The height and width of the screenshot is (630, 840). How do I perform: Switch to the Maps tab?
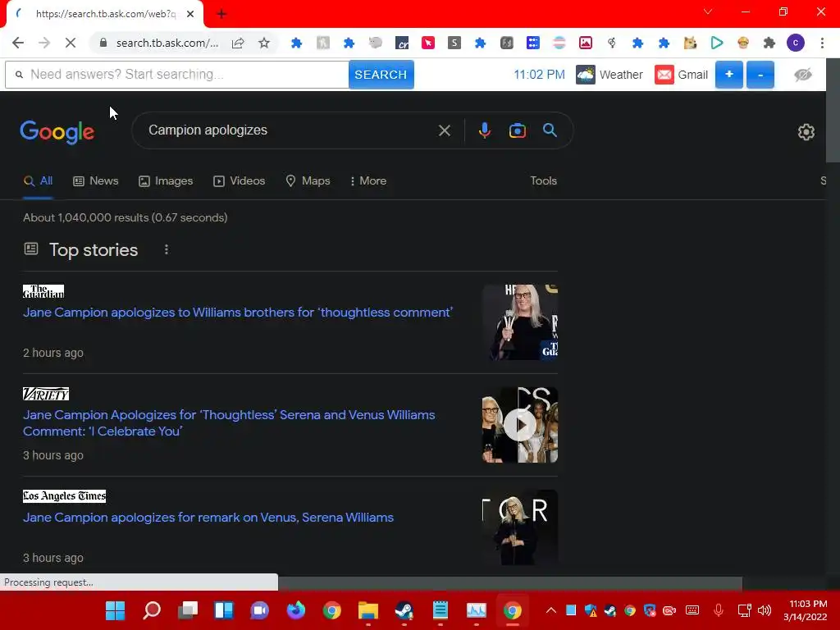click(308, 181)
